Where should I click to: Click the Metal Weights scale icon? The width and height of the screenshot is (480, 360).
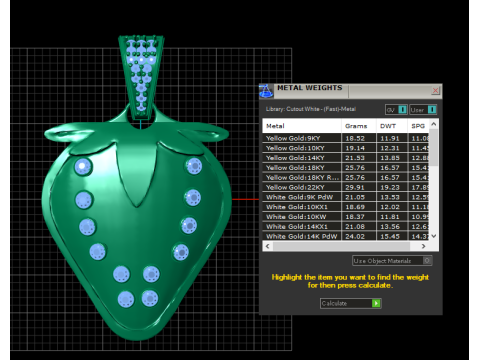266,91
